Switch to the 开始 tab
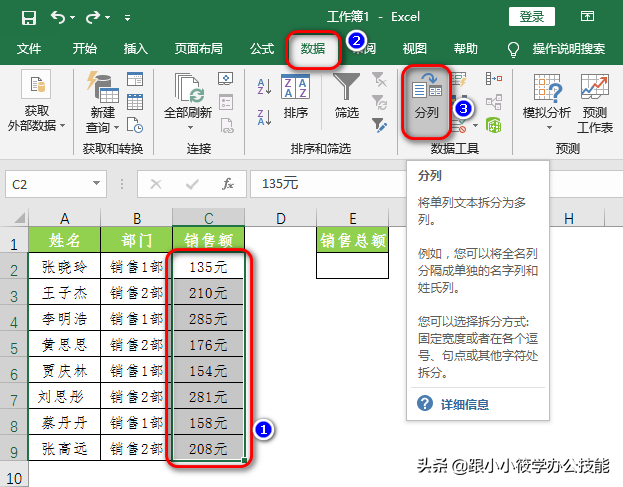This screenshot has width=623, height=487. [84, 48]
